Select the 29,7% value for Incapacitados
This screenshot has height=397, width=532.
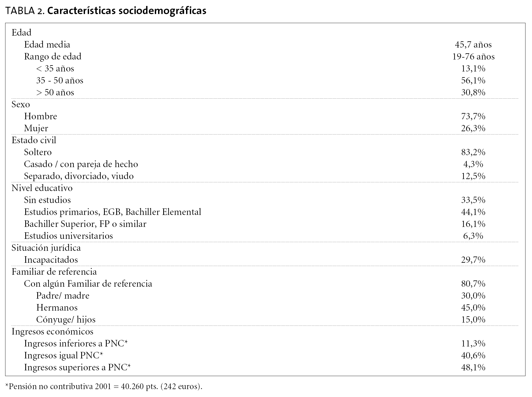473,260
